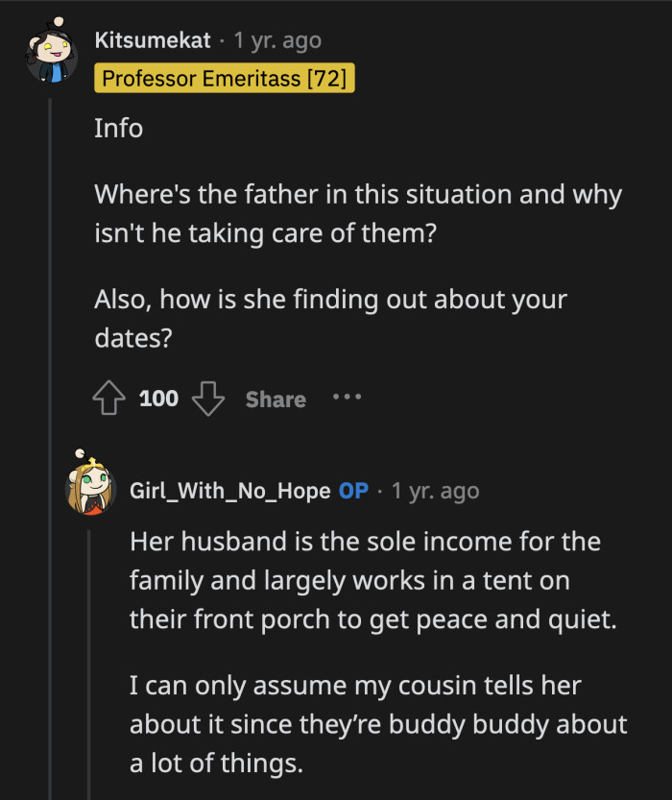Click the Professor Emeritass [72] flair badge
Viewport: 672px width, 800px height.
coord(225,78)
